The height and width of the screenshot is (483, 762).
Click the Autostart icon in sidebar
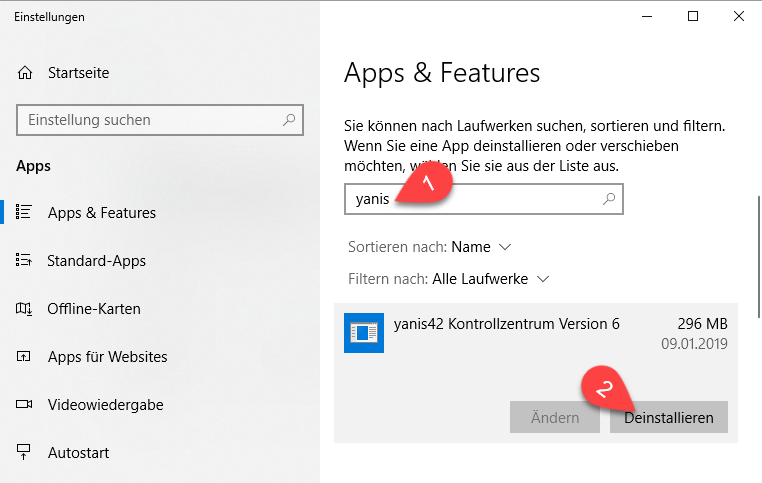[x=25, y=453]
